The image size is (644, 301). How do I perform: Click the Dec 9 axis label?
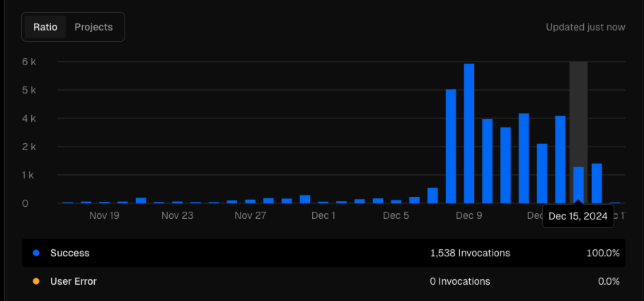(469, 215)
